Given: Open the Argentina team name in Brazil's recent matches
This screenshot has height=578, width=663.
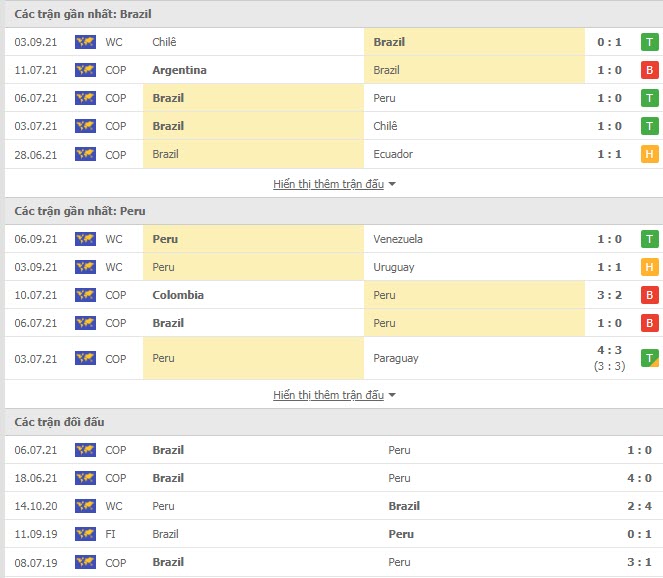Looking at the screenshot, I should (x=179, y=70).
